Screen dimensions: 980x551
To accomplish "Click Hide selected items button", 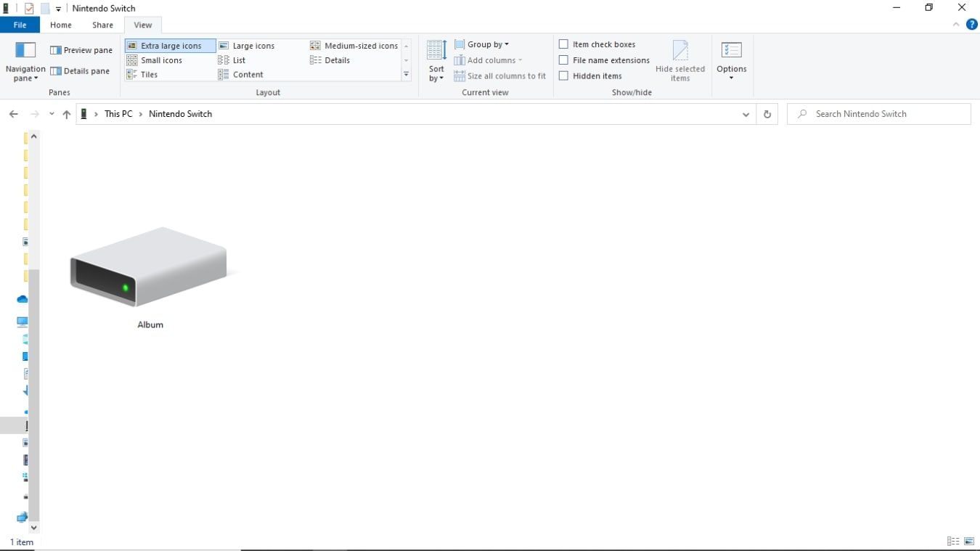I will [680, 62].
